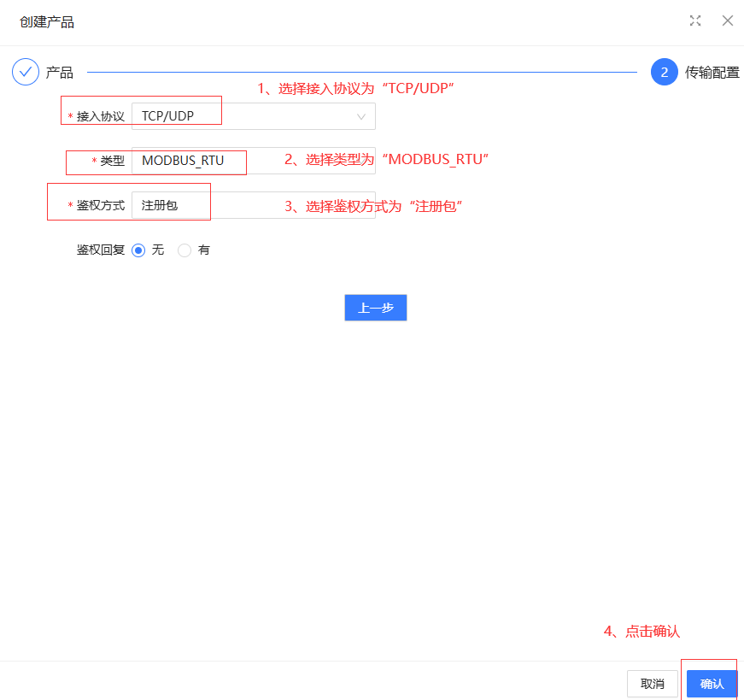
Task: Click the fullscreen expand icon in dialog header
Action: point(695,21)
